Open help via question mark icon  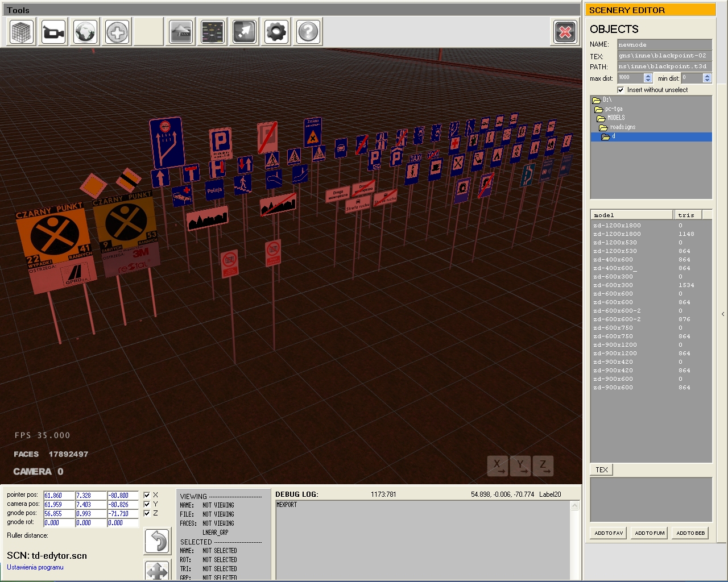tap(308, 32)
